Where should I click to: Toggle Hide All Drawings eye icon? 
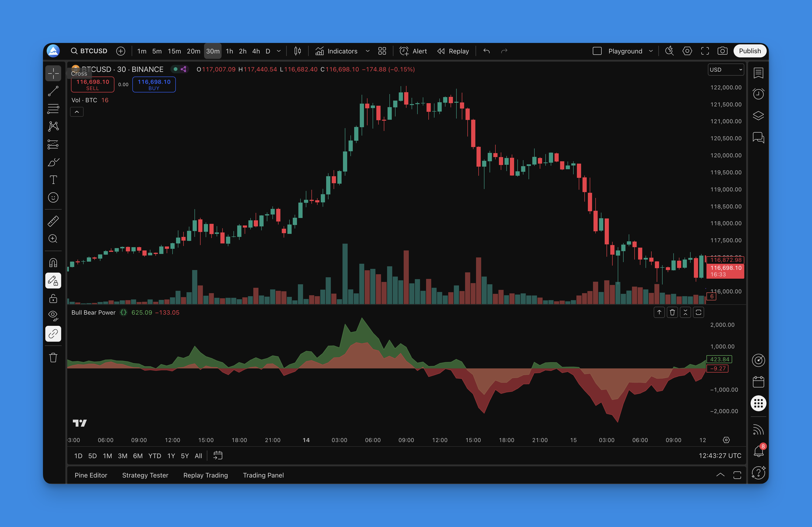pyautogui.click(x=53, y=316)
